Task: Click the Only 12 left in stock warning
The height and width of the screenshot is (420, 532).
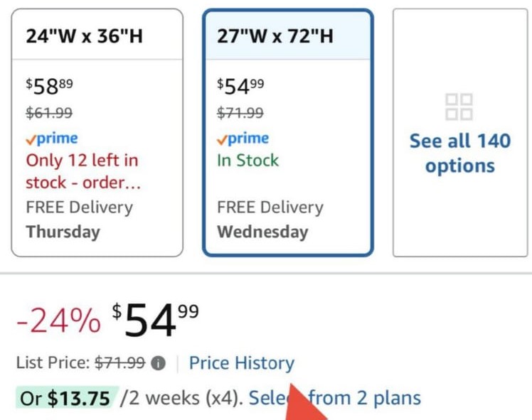Action: [83, 171]
